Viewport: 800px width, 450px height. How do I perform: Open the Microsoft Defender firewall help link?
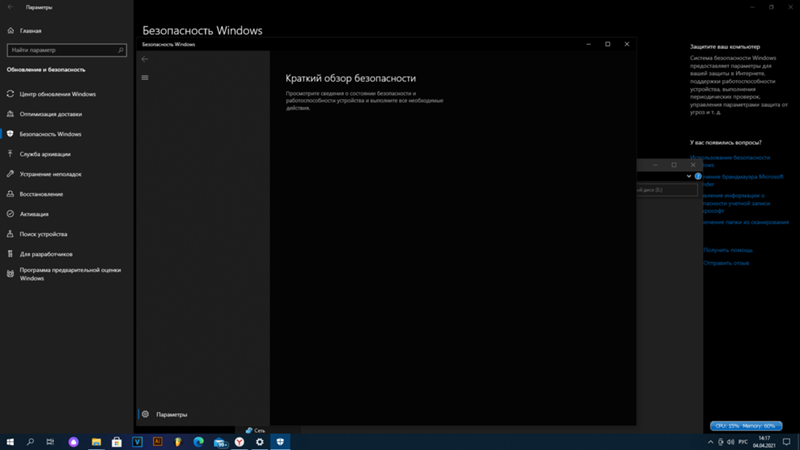743,180
